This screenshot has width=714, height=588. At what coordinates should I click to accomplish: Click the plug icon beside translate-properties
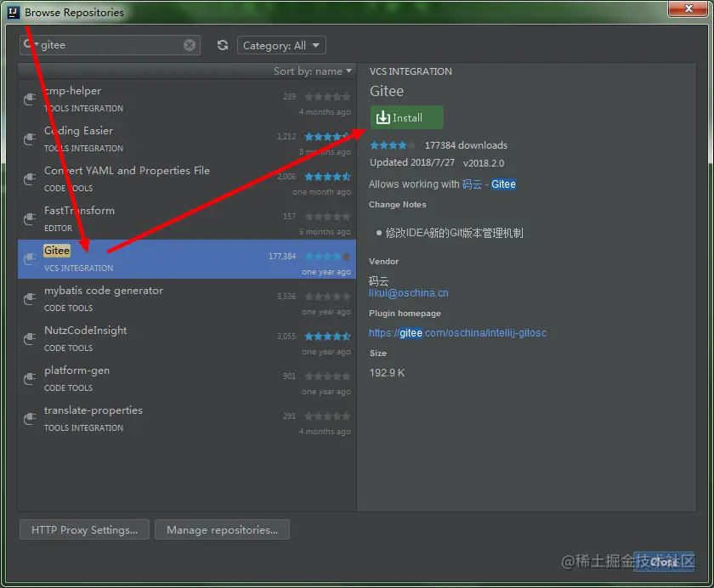click(x=30, y=419)
